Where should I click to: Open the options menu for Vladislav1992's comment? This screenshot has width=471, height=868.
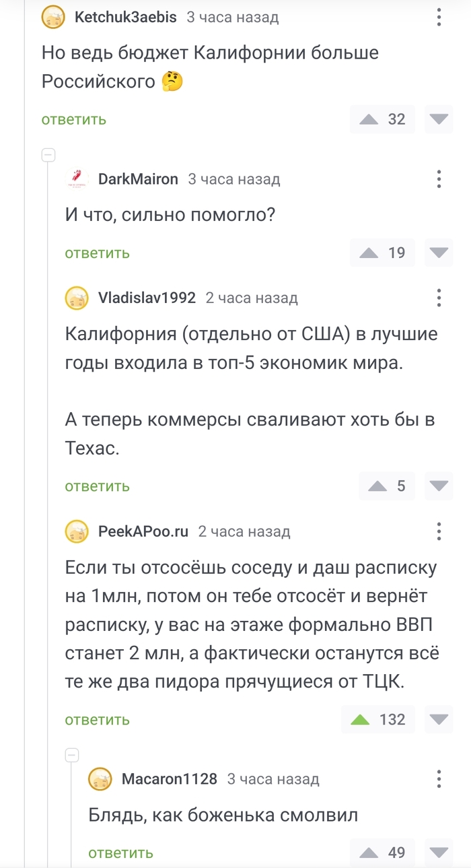tap(438, 298)
